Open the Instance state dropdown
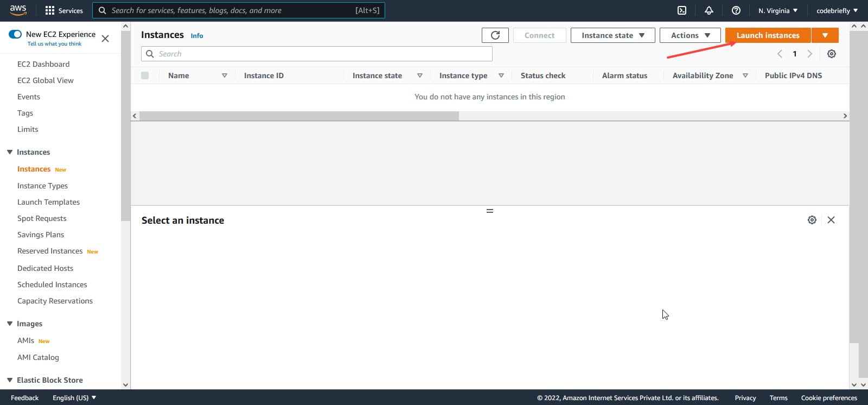 click(x=613, y=35)
